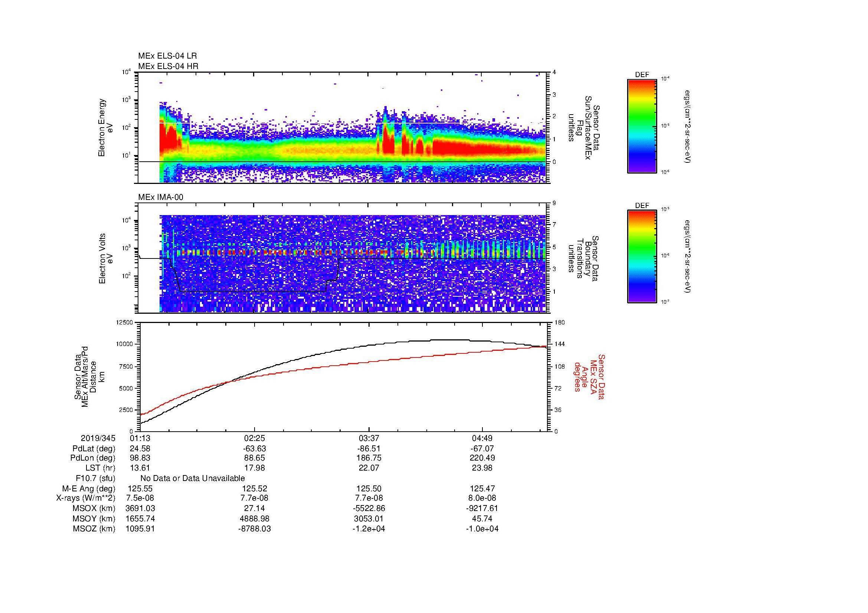868x613 pixels.
Task: Click the X-rays value 8.0e-08
Action: pos(482,498)
